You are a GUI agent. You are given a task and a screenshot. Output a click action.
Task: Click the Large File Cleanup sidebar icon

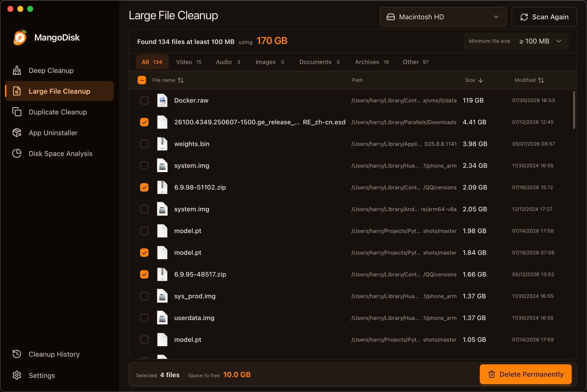coord(17,91)
